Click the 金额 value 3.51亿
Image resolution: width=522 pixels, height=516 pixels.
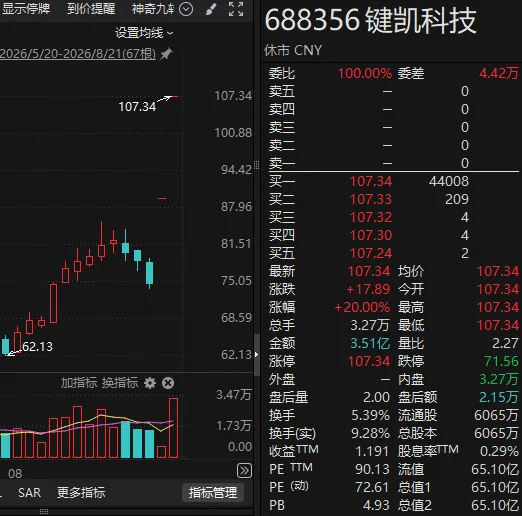click(x=370, y=343)
